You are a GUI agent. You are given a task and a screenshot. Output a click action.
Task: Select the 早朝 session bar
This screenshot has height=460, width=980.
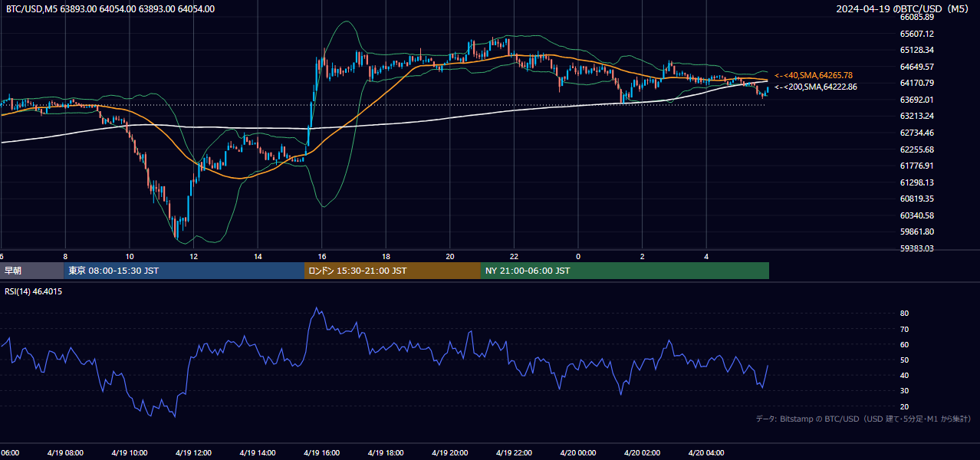(x=31, y=271)
